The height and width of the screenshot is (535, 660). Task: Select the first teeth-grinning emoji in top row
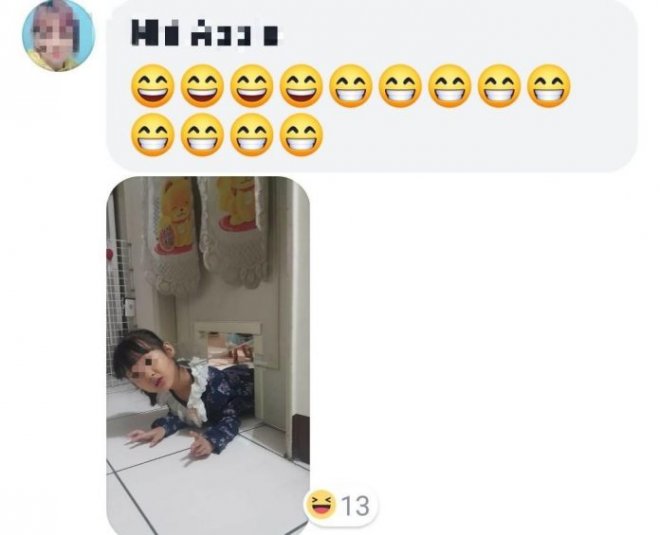tap(351, 86)
